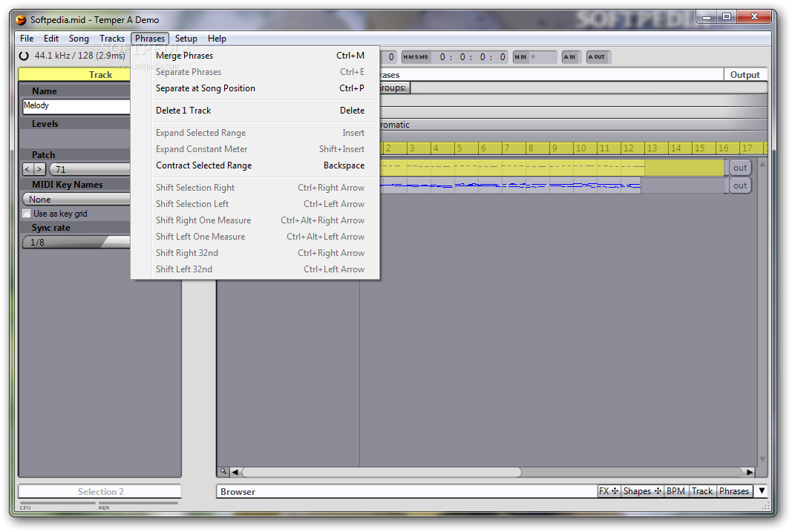Viewport: 792px width, 532px height.
Task: Select the blue phrase strip on second track
Action: point(510,185)
